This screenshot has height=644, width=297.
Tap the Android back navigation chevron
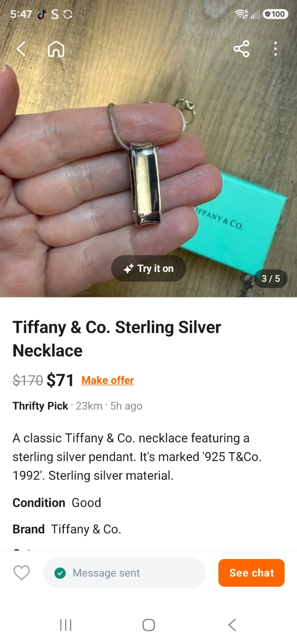tap(232, 625)
